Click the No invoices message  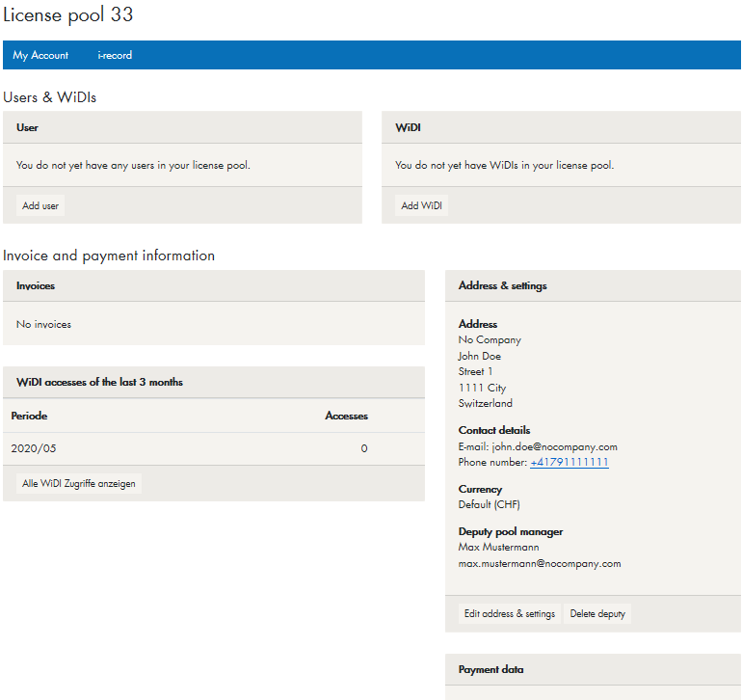43,325
